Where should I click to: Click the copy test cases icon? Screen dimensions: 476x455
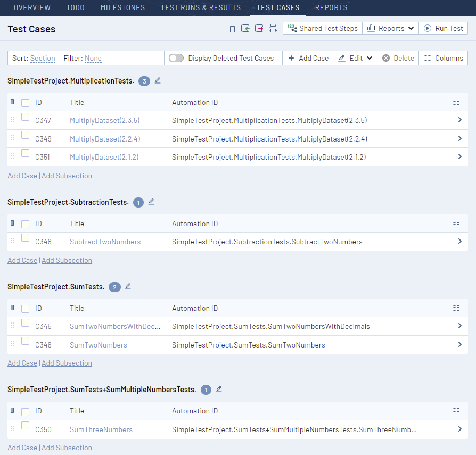click(x=231, y=28)
